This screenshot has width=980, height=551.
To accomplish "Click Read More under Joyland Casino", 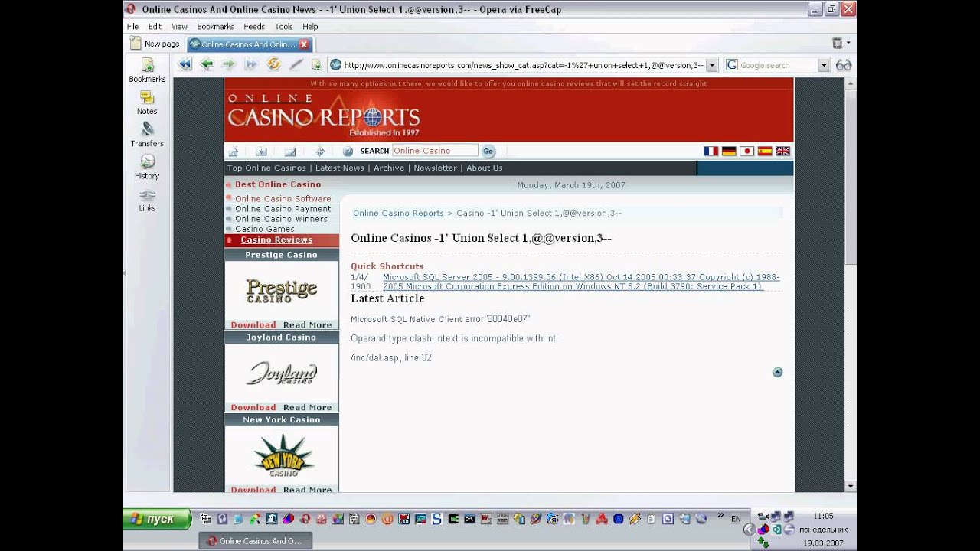I will [x=307, y=408].
